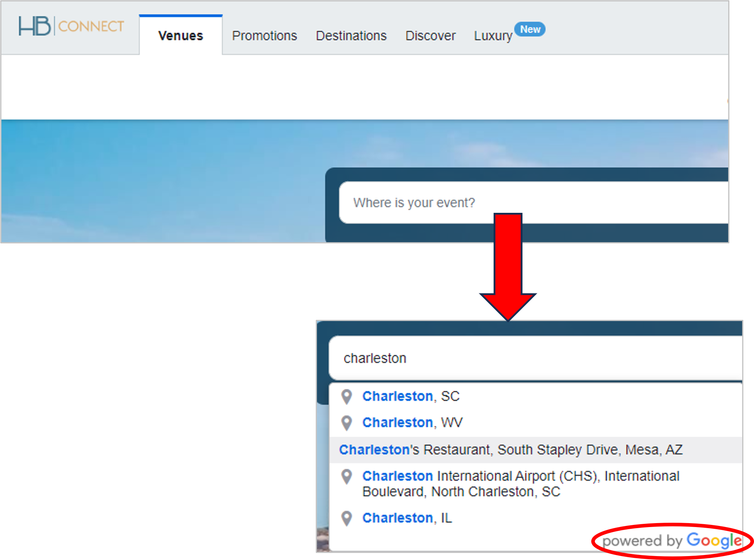Click the location pin beside Charleston, SC

point(347,397)
